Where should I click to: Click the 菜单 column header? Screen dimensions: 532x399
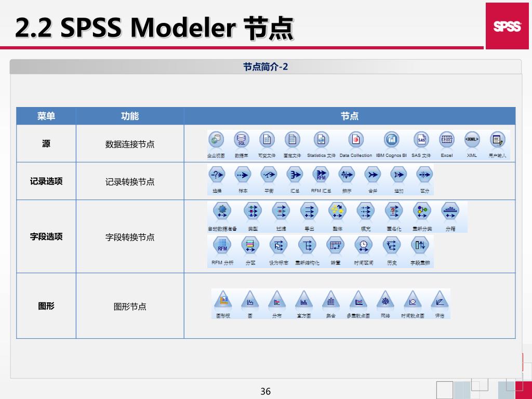[x=46, y=116]
